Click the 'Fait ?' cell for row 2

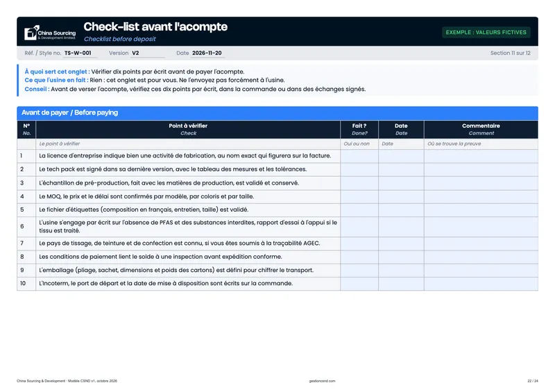click(359, 169)
